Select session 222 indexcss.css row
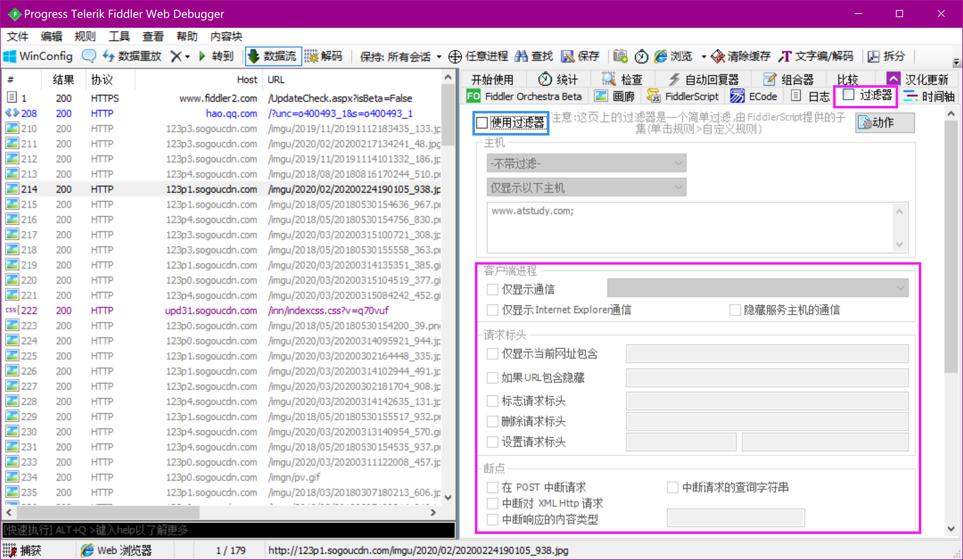Viewport: 963px width, 560px height. 223,310
